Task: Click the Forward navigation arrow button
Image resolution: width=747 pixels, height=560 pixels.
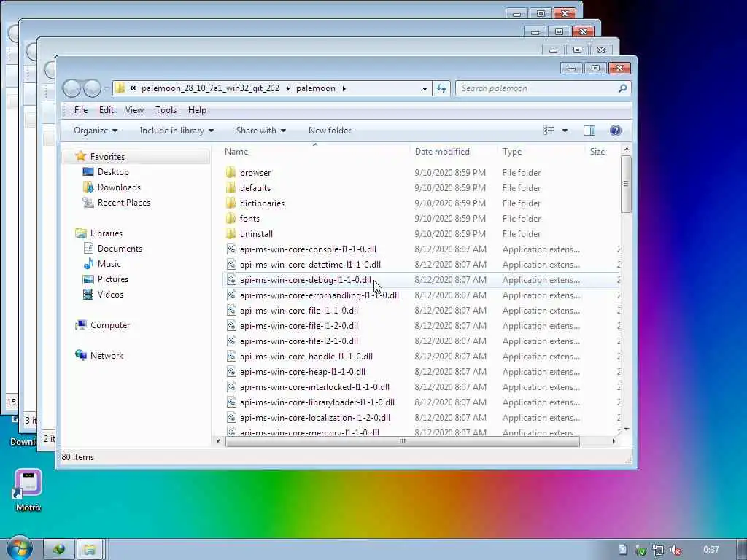Action: (92, 88)
